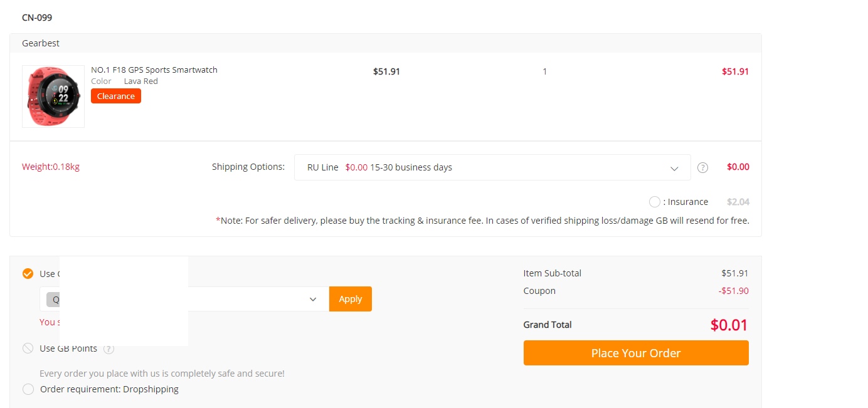868x408 pixels.
Task: Click the Grand Total amount $0.01
Action: 729,325
